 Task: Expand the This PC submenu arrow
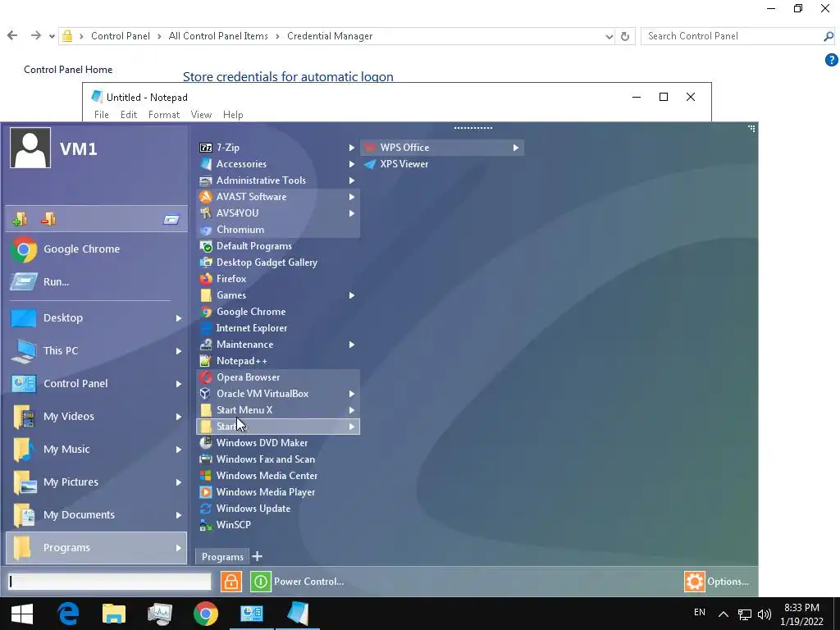coord(178,351)
